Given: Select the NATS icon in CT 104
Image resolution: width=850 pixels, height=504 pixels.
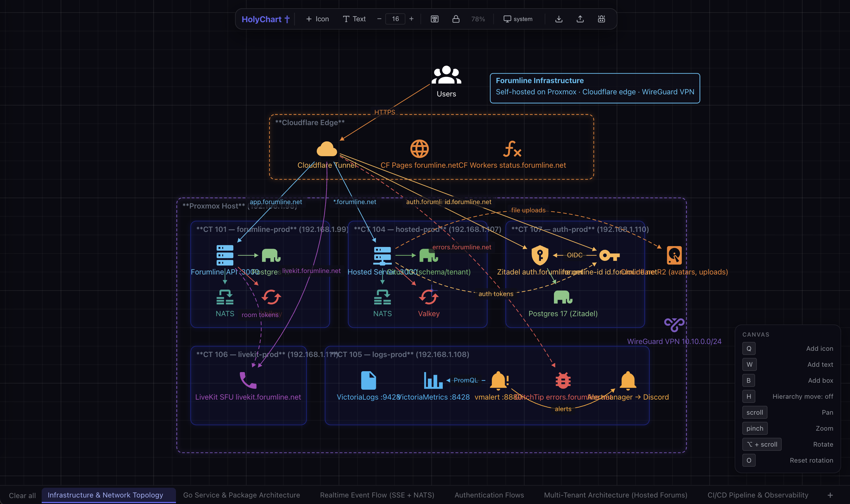Looking at the screenshot, I should (382, 297).
